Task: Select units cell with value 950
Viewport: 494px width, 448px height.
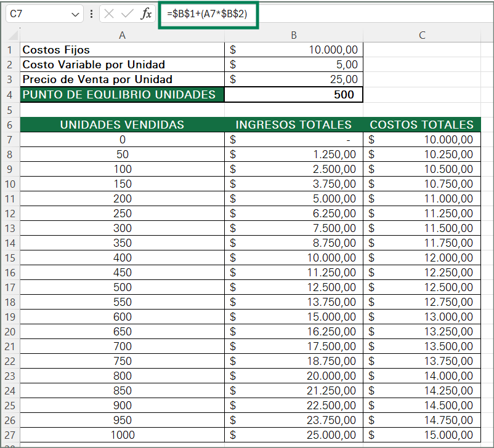Action: pos(122,420)
